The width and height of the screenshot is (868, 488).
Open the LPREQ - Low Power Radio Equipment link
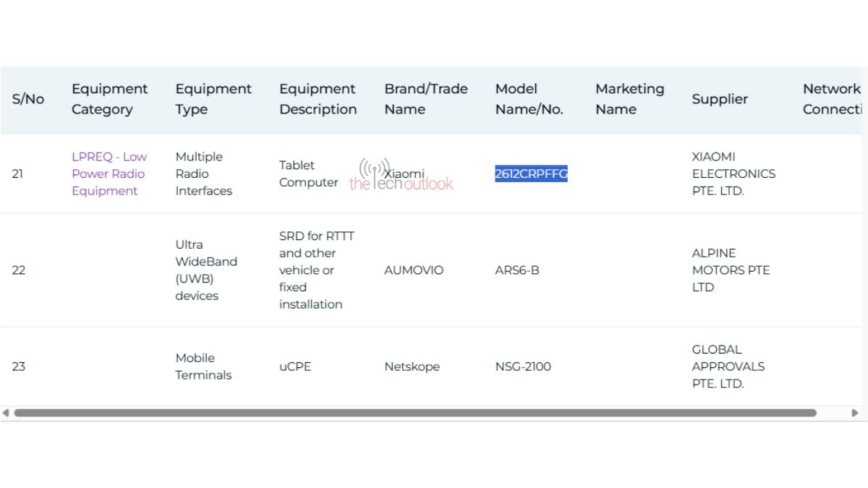(x=109, y=174)
